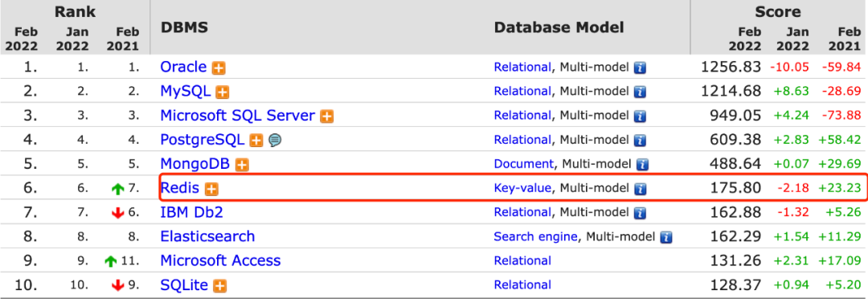The image size is (868, 299).
Task: Click Relational link in SQLite row
Action: coord(522,285)
